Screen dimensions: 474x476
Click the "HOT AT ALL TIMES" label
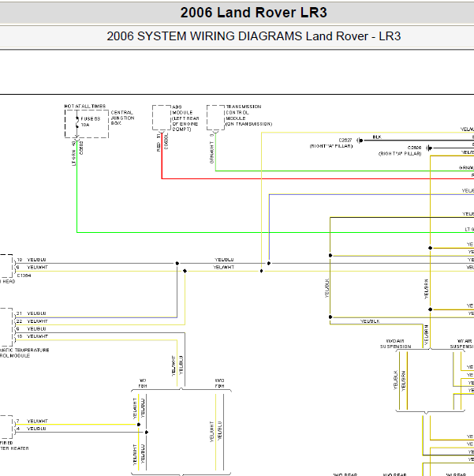coord(85,106)
